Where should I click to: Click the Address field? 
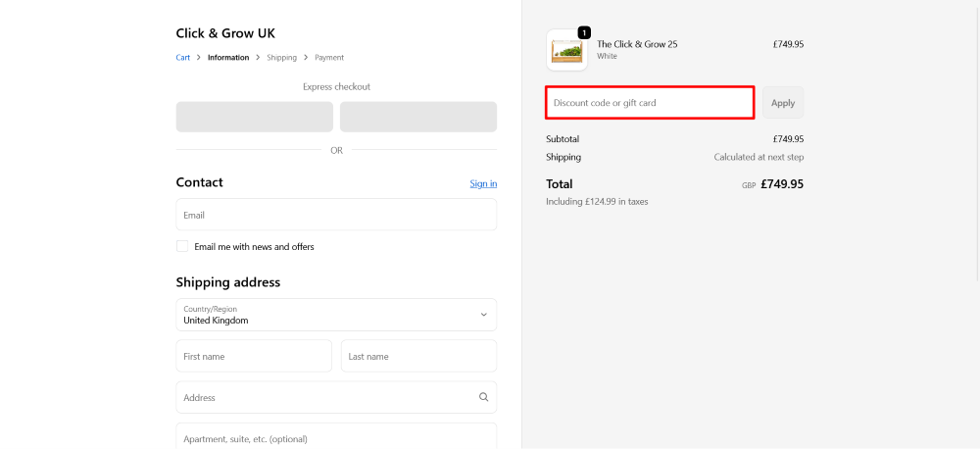coord(336,397)
